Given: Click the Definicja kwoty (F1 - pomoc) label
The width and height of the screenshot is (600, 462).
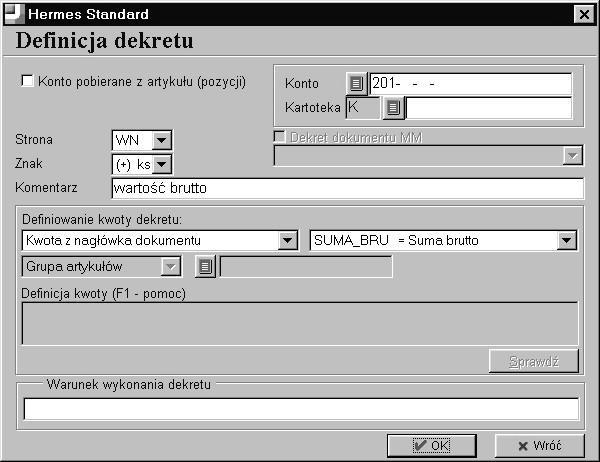Looking at the screenshot, I should 103,294.
